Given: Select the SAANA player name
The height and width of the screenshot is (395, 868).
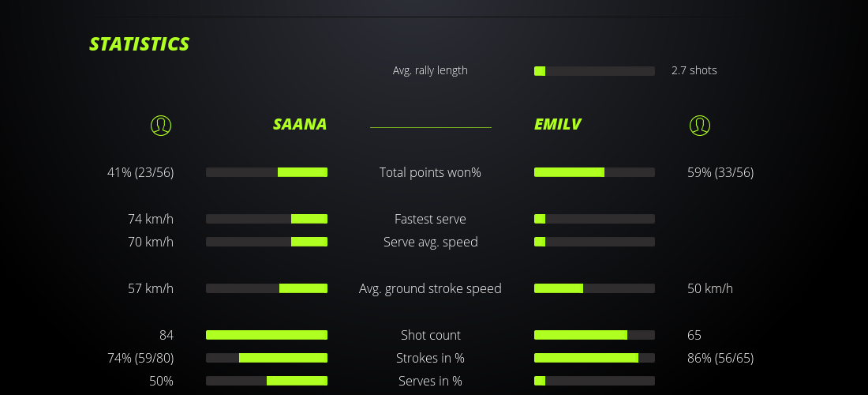Looking at the screenshot, I should point(300,124).
